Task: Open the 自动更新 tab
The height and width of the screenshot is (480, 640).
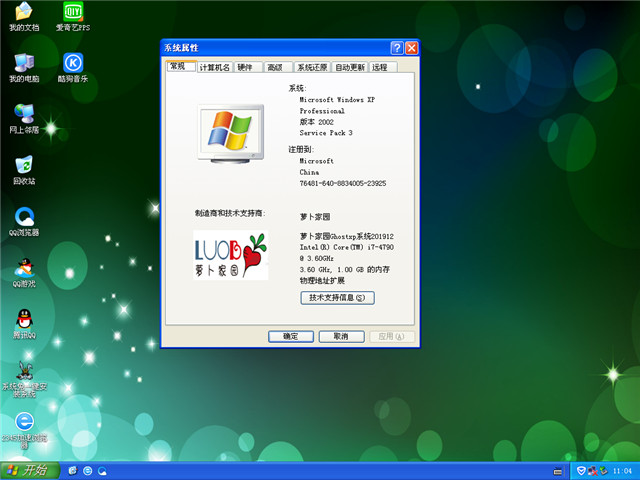Action: point(350,67)
